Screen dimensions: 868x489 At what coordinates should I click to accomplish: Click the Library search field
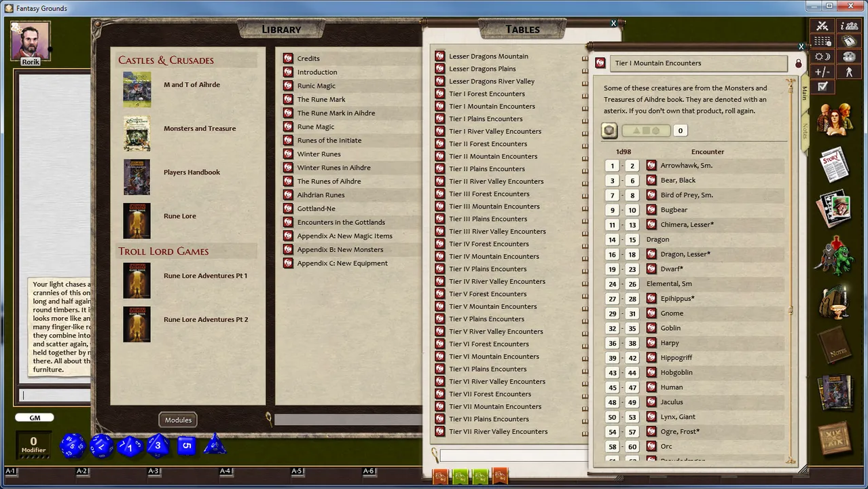pos(348,420)
